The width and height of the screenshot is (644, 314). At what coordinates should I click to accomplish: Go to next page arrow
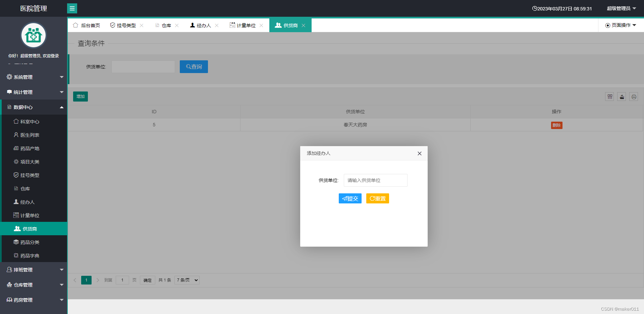coord(98,280)
